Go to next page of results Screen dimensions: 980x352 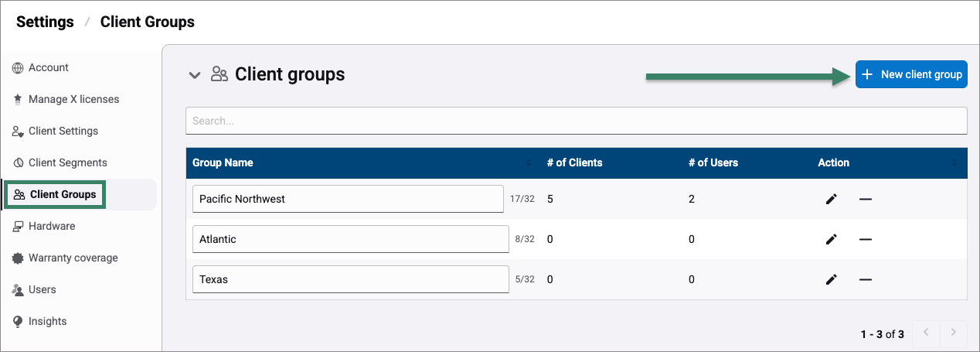(x=954, y=333)
